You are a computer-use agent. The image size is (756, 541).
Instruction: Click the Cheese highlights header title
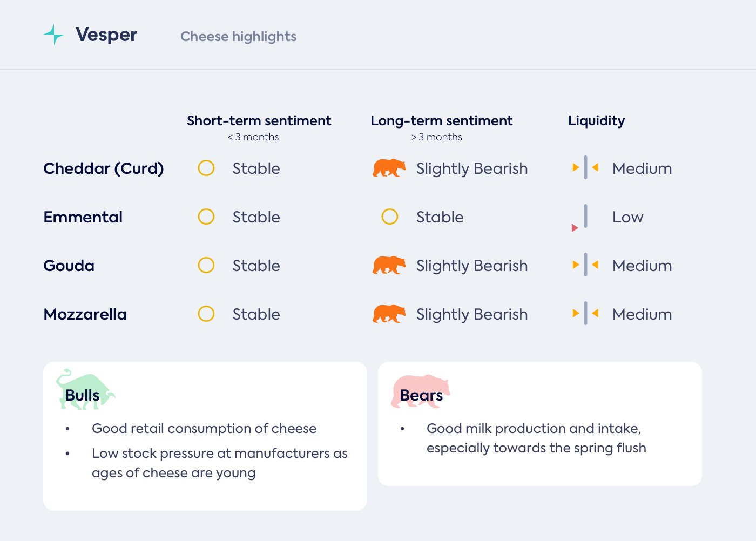click(x=238, y=36)
